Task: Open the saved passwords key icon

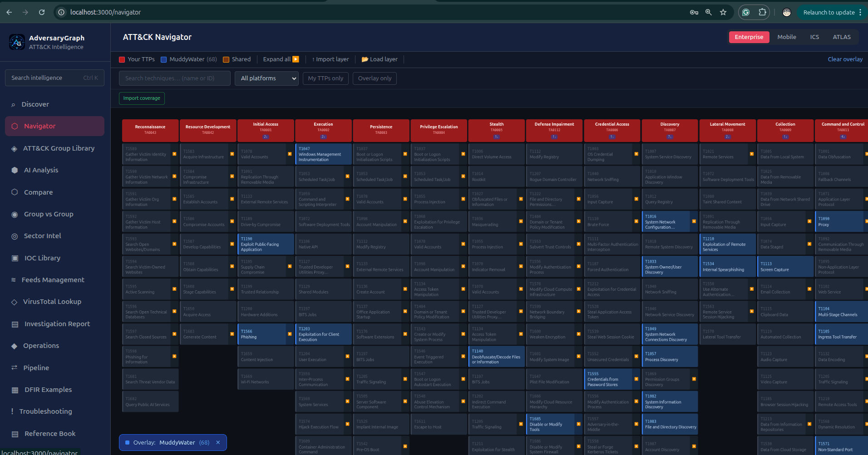Action: (694, 12)
